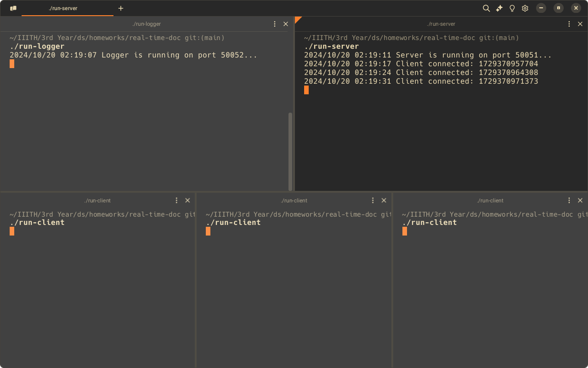Click client connected 1729370957704 line
The height and width of the screenshot is (368, 588).
(x=421, y=64)
